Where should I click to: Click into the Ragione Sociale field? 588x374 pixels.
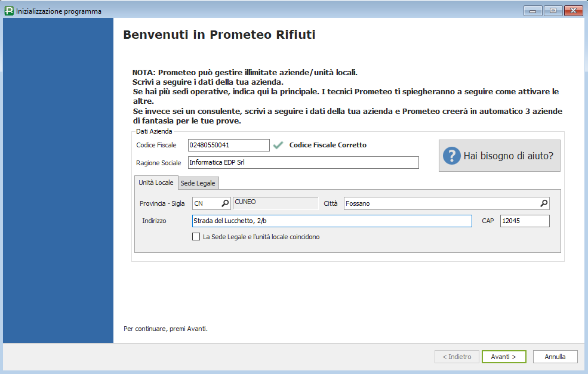[x=303, y=163]
